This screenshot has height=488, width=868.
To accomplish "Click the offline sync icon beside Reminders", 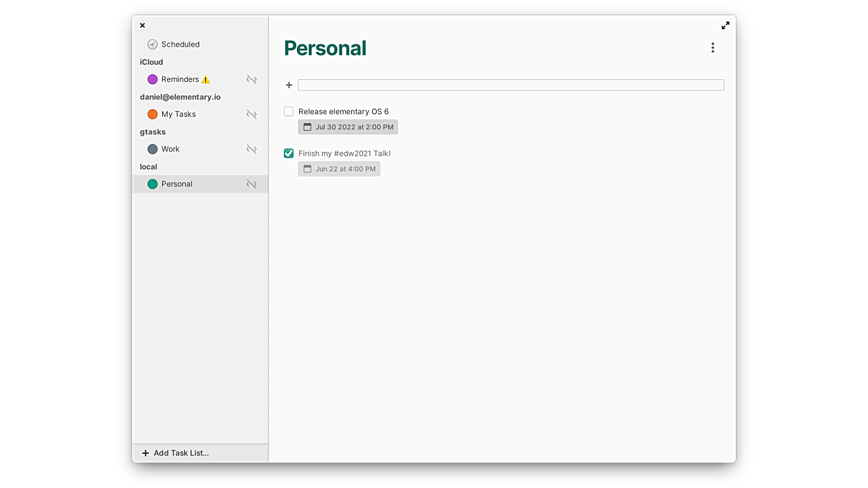I will pyautogui.click(x=252, y=79).
